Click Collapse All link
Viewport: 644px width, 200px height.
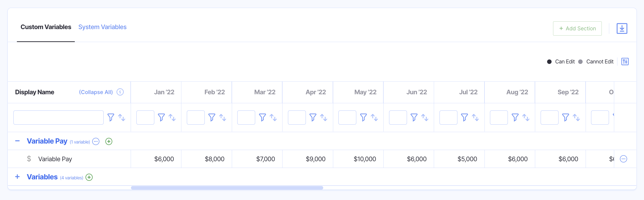(96, 92)
